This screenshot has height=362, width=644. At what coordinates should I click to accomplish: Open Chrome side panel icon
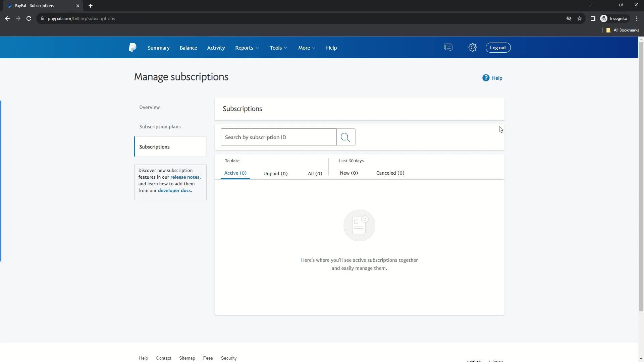coord(593,18)
